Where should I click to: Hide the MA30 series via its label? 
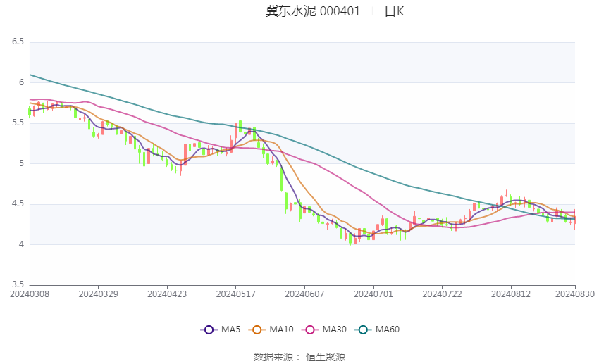click(x=334, y=330)
